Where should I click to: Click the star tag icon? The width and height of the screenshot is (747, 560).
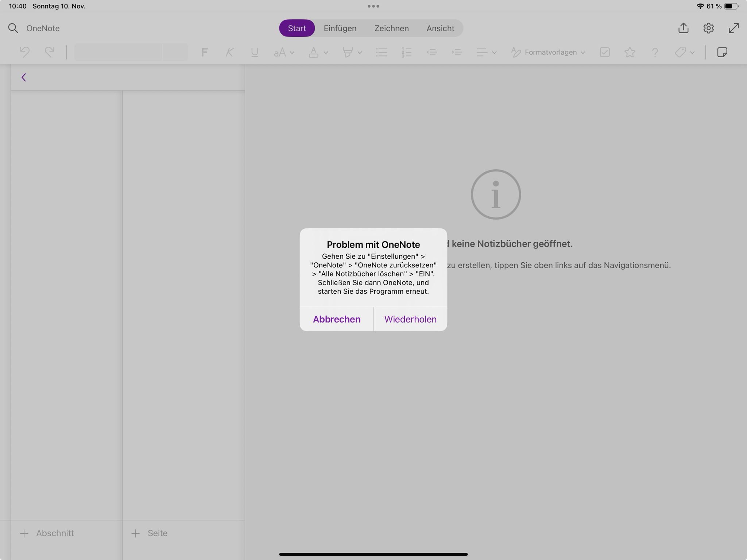630,52
